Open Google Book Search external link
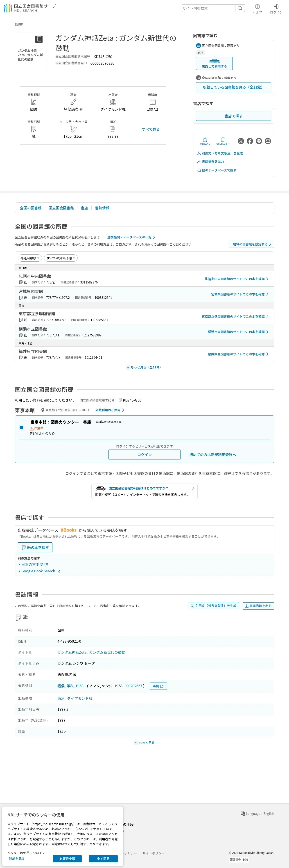 (x=41, y=571)
